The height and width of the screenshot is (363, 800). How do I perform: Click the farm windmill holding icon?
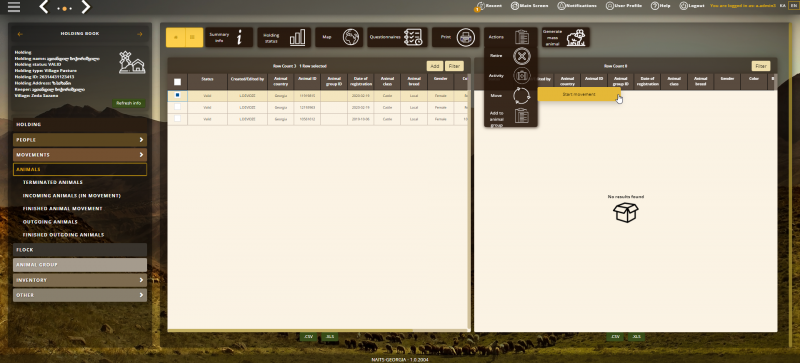132,62
